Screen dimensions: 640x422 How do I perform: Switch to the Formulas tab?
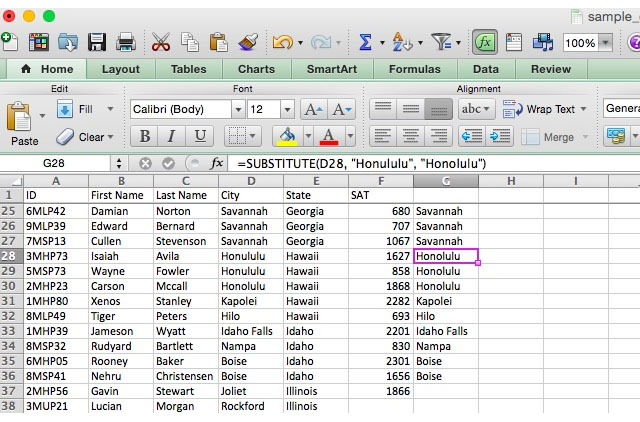coord(415,69)
